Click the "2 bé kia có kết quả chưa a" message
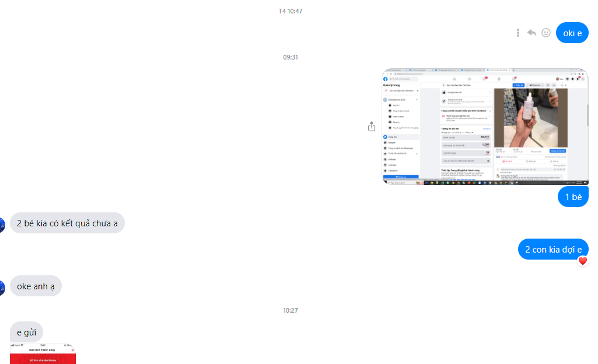The height and width of the screenshot is (364, 598). (x=67, y=223)
